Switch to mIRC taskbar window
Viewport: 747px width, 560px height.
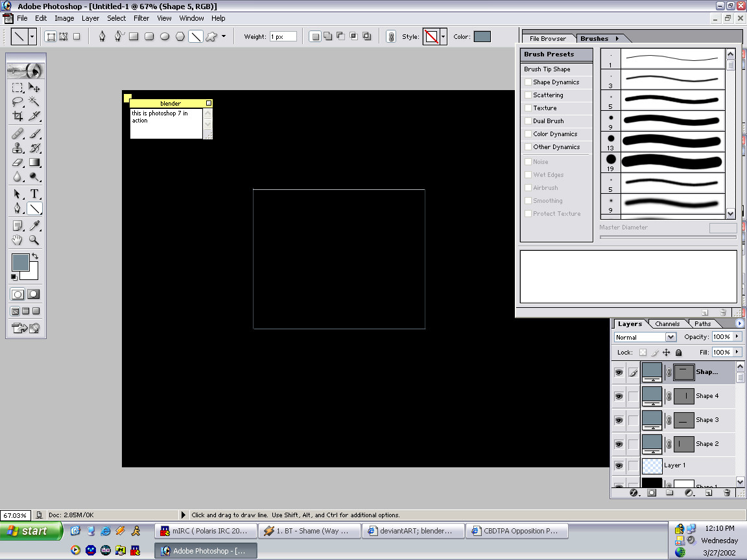pos(206,531)
